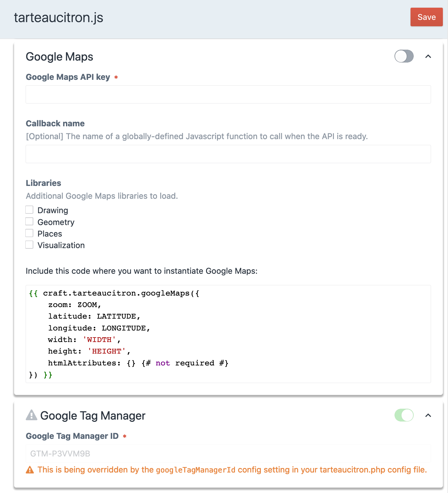Disable the Google Tag Manager toggle
The height and width of the screenshot is (493, 448).
coord(404,415)
